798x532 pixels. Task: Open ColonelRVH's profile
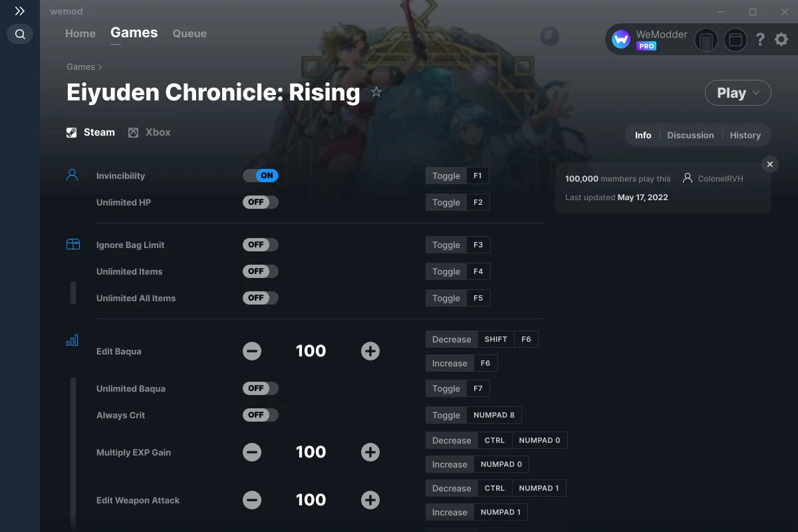(720, 178)
